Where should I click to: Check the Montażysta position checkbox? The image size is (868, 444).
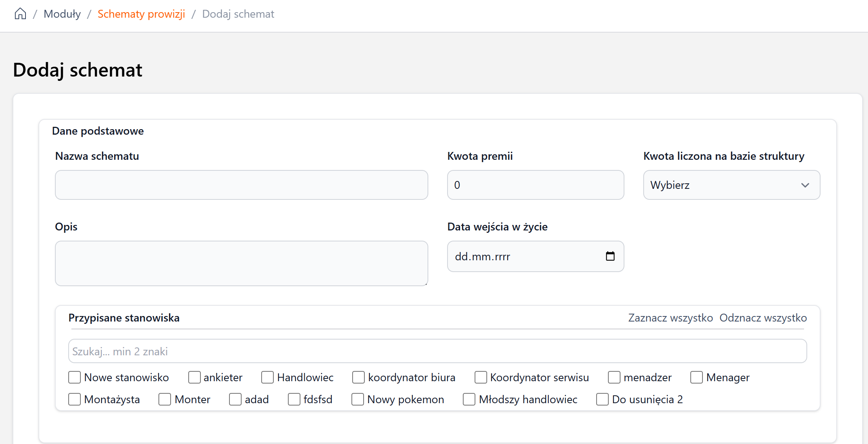[75, 399]
